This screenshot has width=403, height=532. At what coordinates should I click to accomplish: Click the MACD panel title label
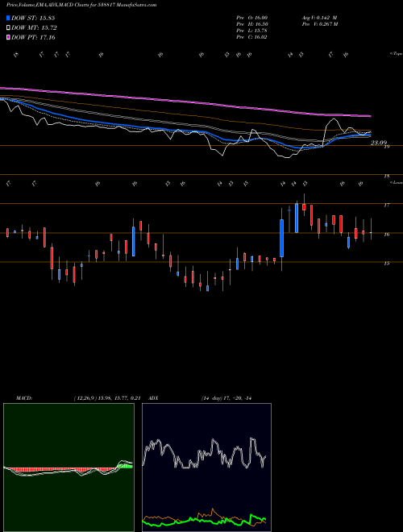(24, 398)
